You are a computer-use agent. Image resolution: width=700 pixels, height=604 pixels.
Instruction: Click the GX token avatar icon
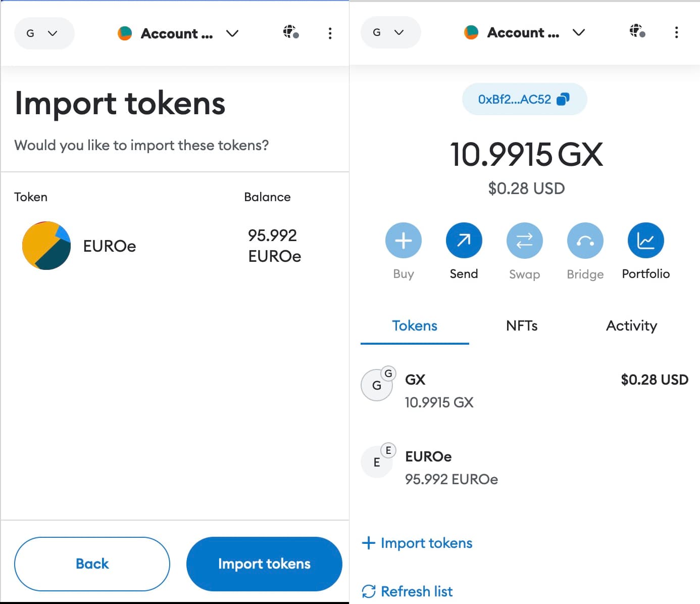pyautogui.click(x=377, y=385)
